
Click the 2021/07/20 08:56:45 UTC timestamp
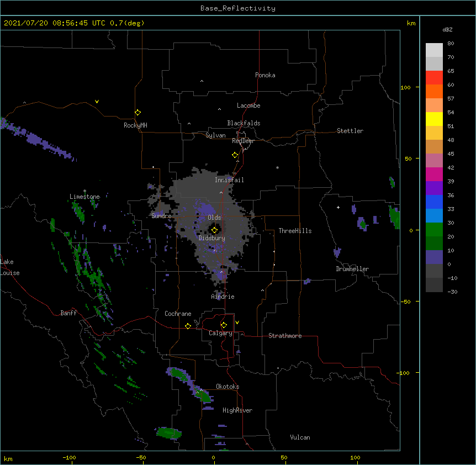[x=55, y=23]
